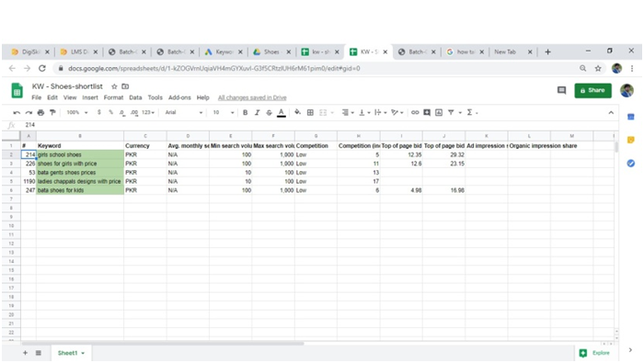Open the View menu

point(70,97)
